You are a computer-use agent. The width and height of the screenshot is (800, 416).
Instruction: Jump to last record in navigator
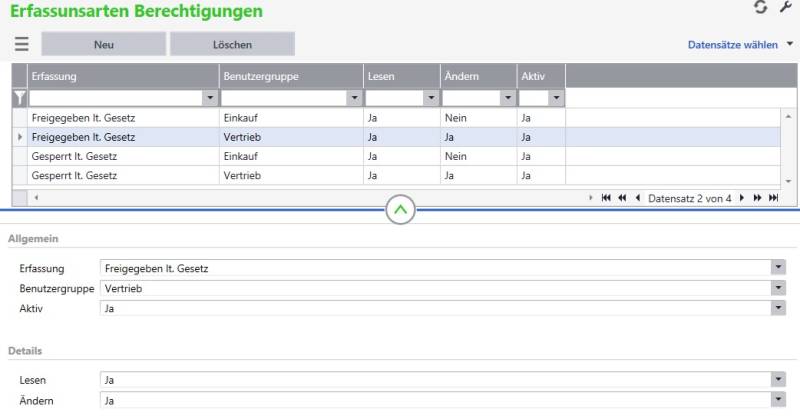tap(773, 198)
